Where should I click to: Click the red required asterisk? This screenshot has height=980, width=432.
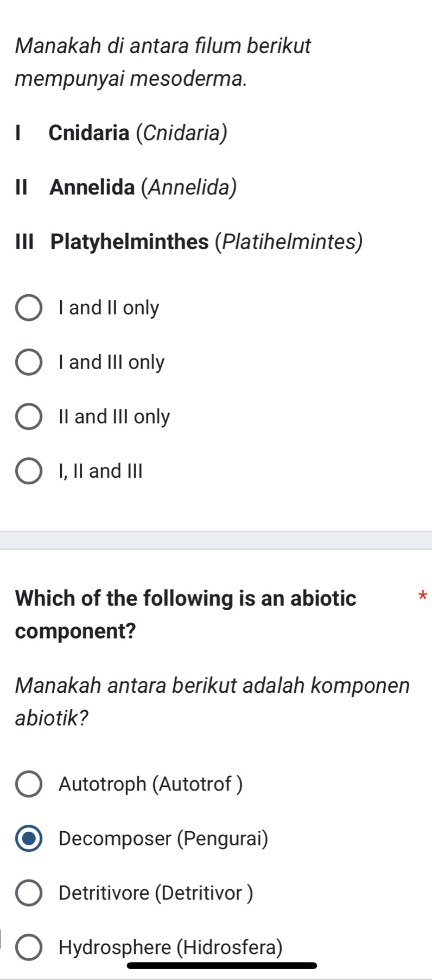tap(423, 597)
